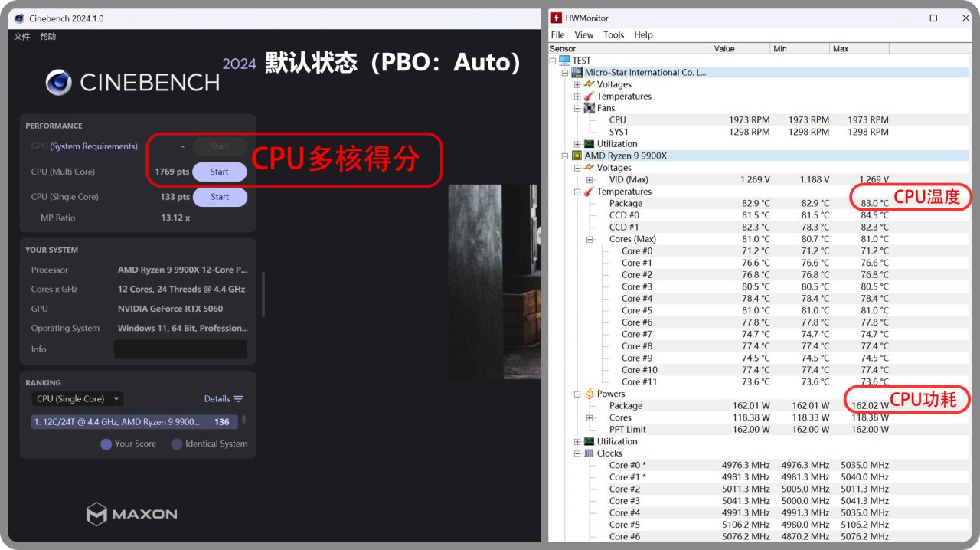The width and height of the screenshot is (980, 550).
Task: Open HWMonitor Tools menu
Action: point(614,34)
